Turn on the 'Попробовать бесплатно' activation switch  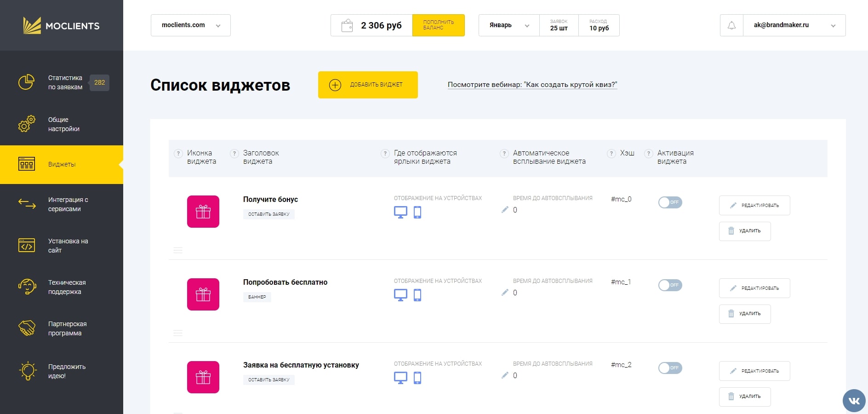670,285
